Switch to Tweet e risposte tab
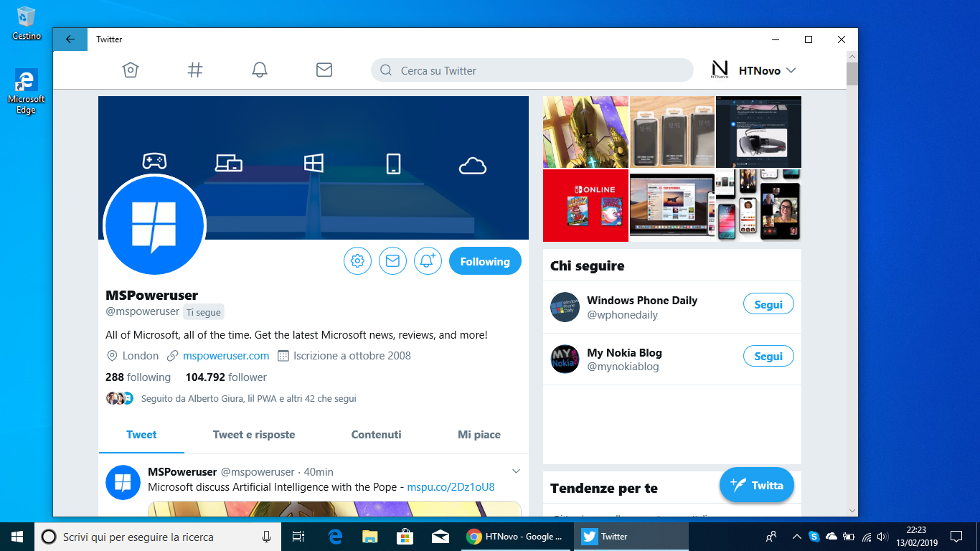The width and height of the screenshot is (980, 551). (254, 435)
